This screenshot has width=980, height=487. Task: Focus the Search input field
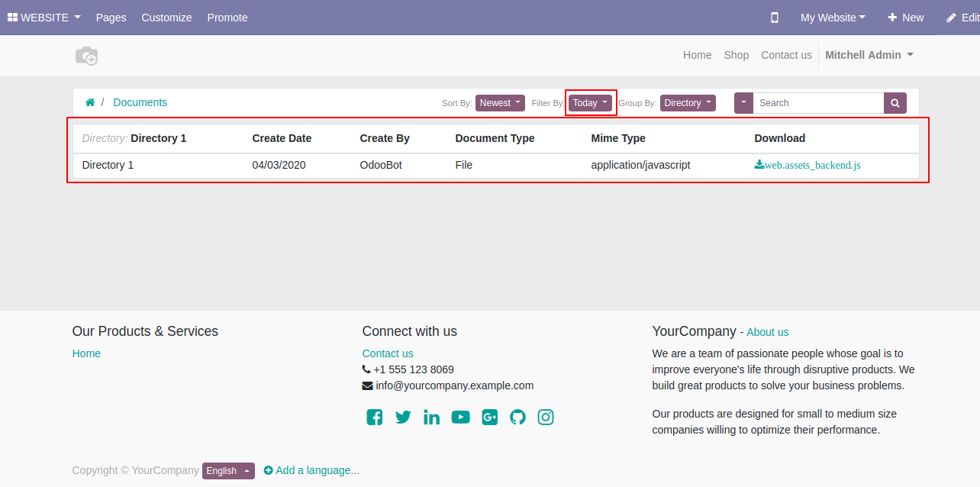(x=818, y=103)
